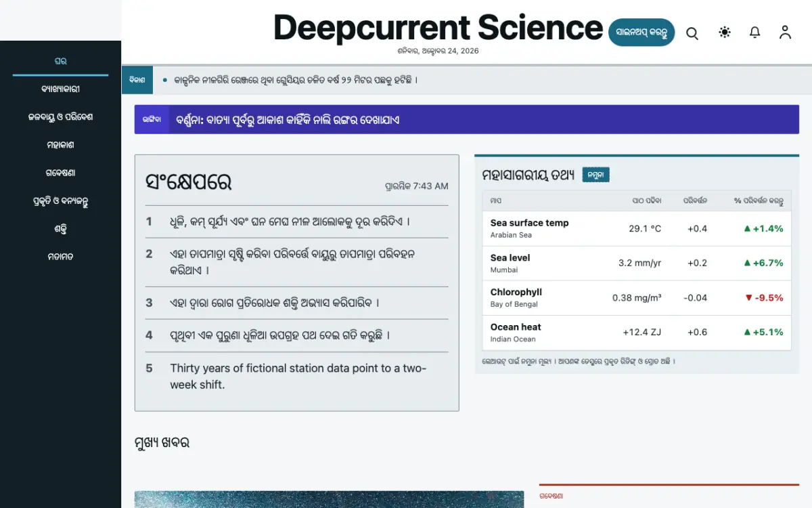This screenshot has width=812, height=508.
Task: Open the ପ୍ରକୃତି ଓ ବନ୍ୟଜନ୍ତୁ sidebar section
Action: coord(60,201)
